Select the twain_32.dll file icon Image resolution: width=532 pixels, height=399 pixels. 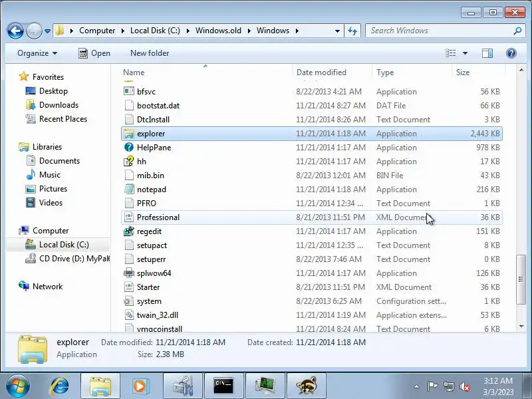pos(128,315)
